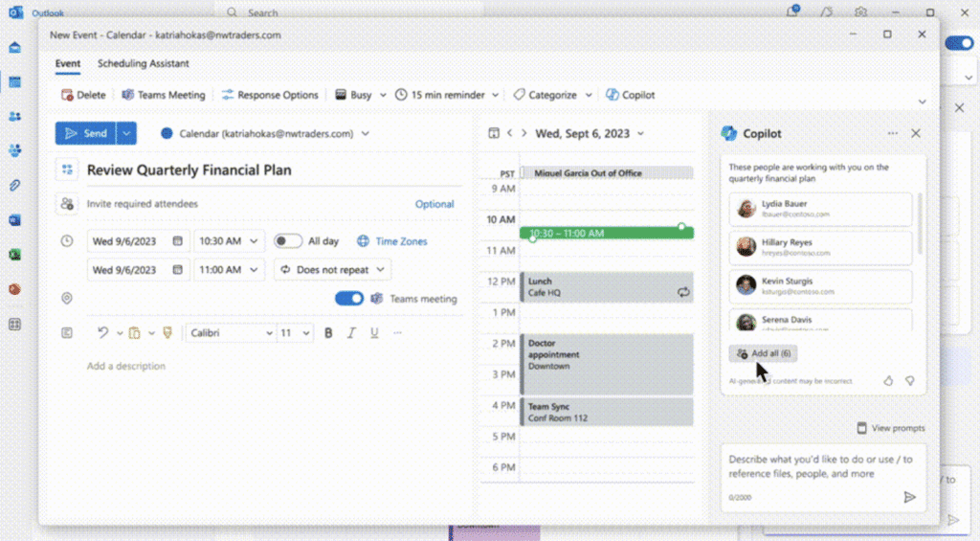Screen dimensions: 980x541
Task: Turn off the Teams meeting toggle
Action: (x=348, y=299)
